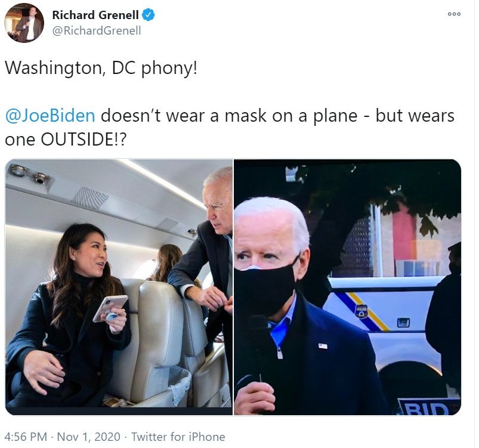Open the left airplane cabin photo
Screen dimensions: 479x448
[119, 287]
